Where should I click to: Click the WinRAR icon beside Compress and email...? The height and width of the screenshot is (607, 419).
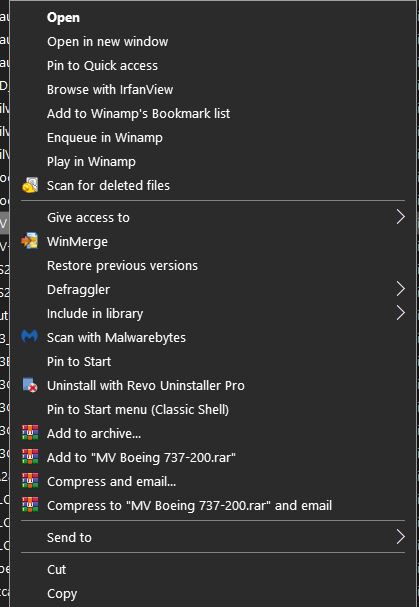point(30,481)
